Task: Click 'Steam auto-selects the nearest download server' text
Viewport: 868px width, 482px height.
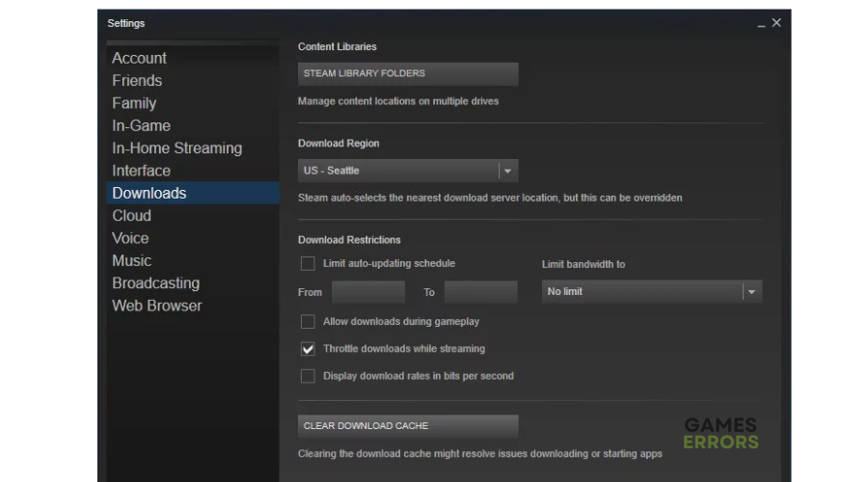Action: 490,199
